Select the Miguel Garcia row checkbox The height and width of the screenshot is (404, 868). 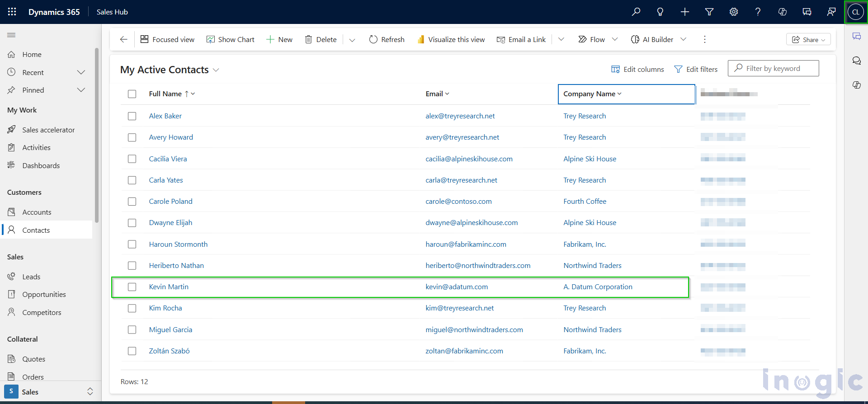132,329
